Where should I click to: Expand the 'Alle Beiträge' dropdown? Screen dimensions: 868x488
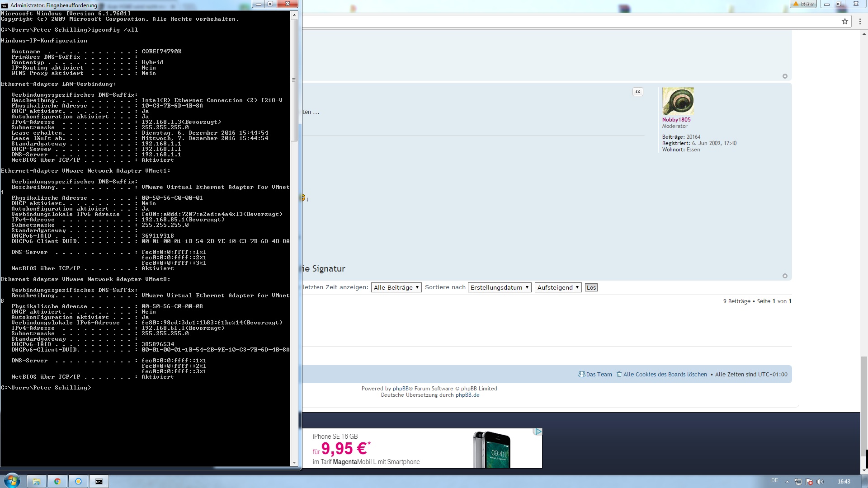396,287
